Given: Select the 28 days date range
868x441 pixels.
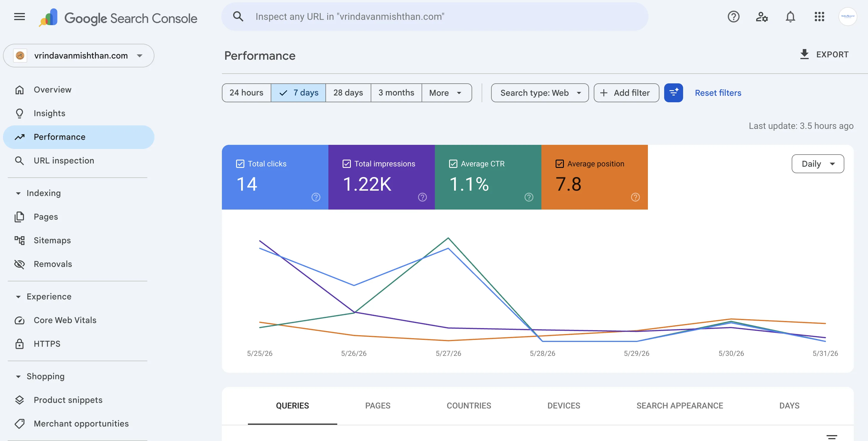Looking at the screenshot, I should point(348,93).
